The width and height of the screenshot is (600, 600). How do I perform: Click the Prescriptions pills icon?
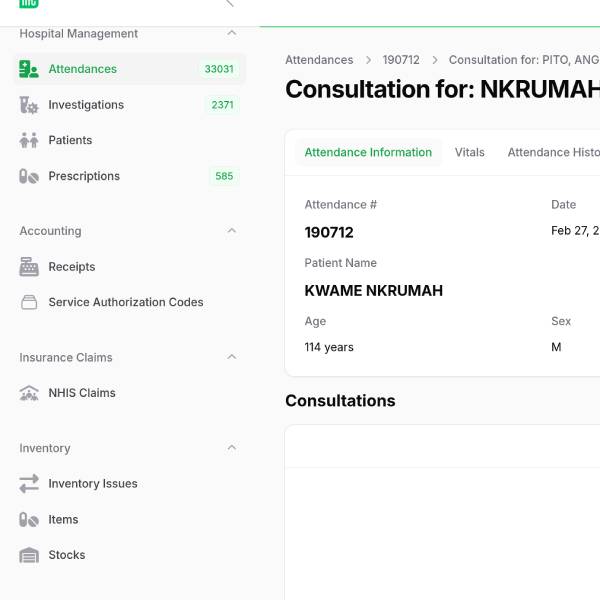click(29, 176)
